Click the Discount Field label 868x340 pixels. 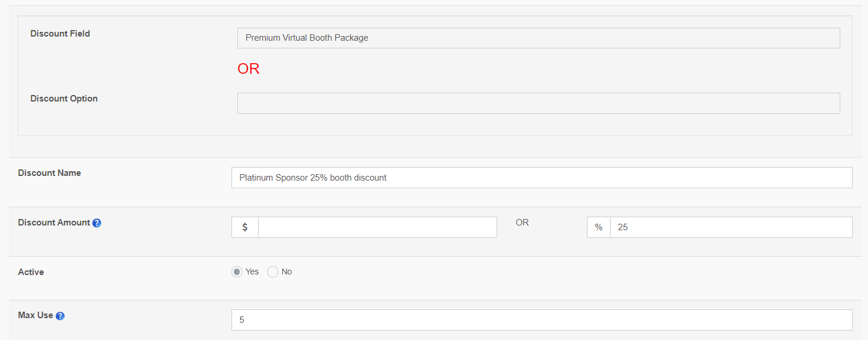(60, 34)
